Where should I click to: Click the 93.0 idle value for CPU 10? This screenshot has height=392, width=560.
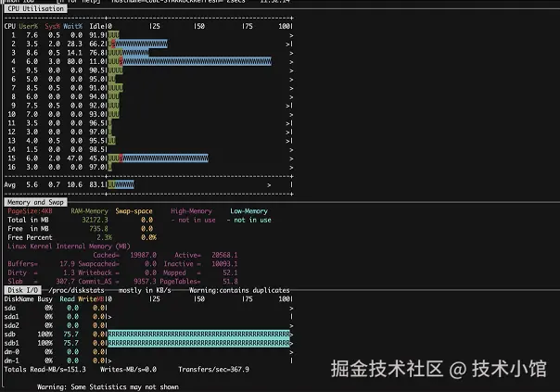tap(97, 114)
